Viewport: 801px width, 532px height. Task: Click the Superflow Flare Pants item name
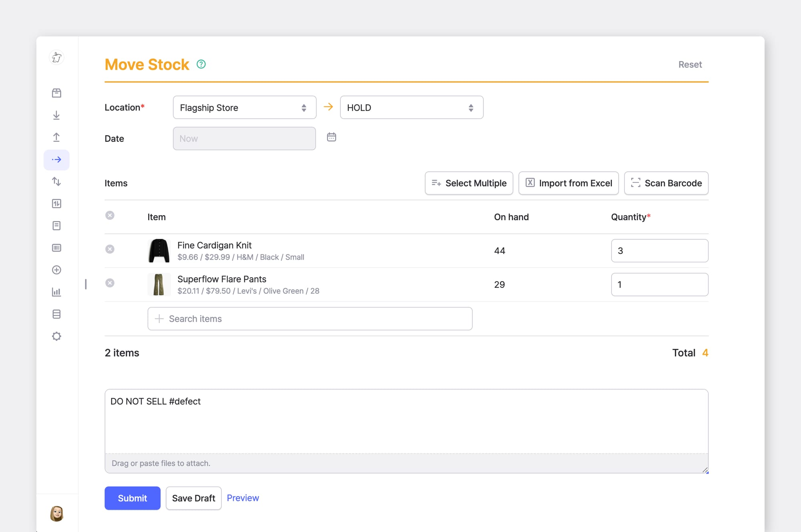click(222, 279)
